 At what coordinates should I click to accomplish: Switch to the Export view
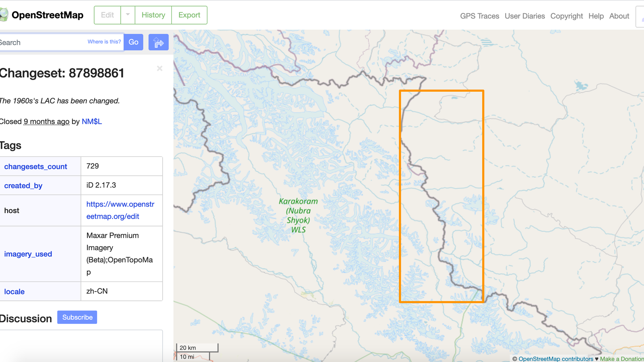[x=189, y=15]
